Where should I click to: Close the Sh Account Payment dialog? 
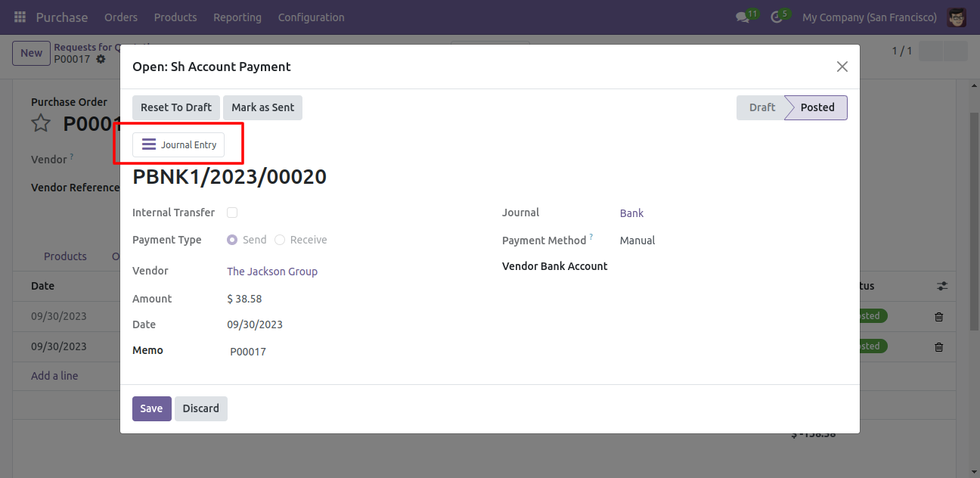(842, 67)
